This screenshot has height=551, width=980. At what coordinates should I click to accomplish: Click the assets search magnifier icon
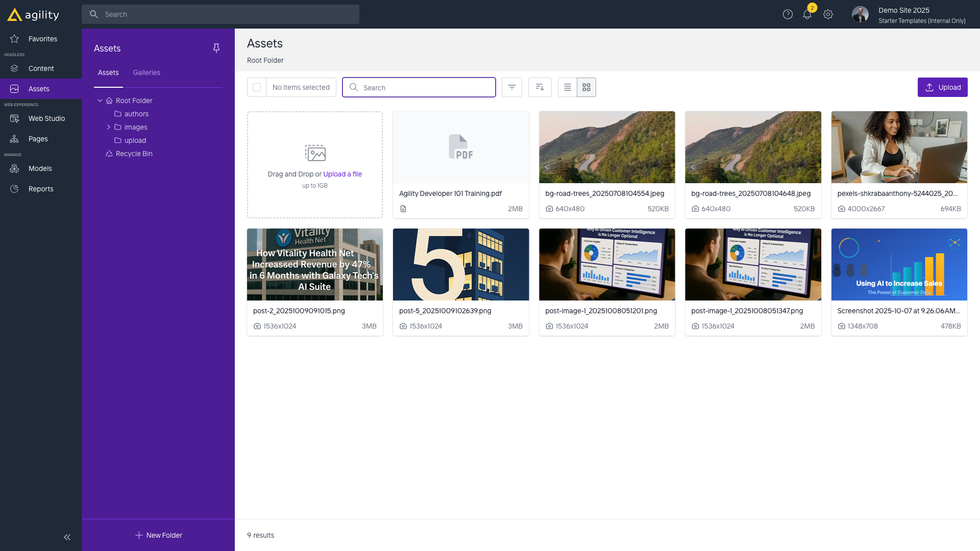pyautogui.click(x=353, y=87)
